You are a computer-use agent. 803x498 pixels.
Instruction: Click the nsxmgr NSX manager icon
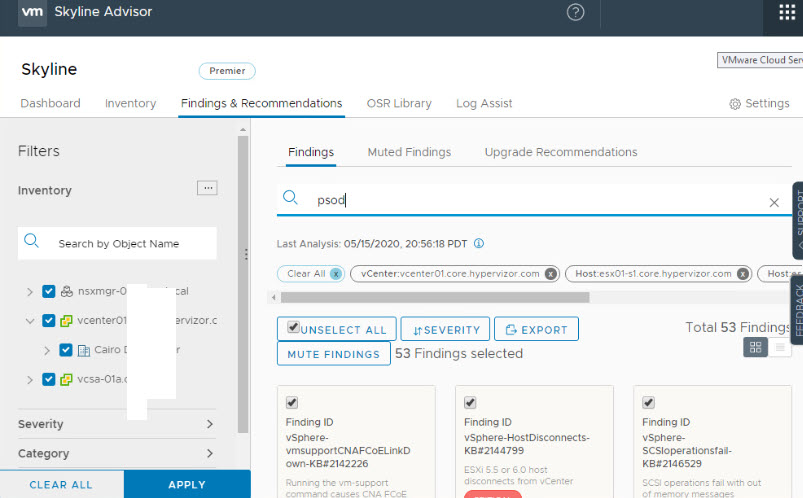coord(67,291)
